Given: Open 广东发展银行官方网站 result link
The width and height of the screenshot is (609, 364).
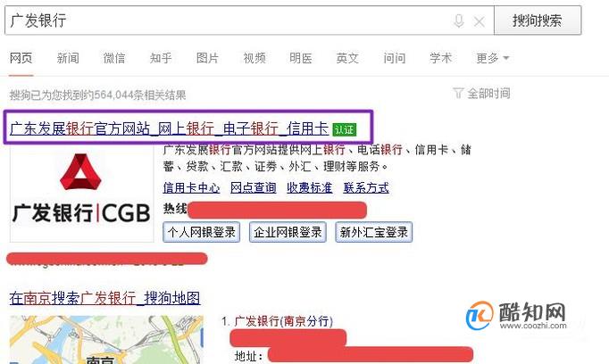Looking at the screenshot, I should [170, 128].
